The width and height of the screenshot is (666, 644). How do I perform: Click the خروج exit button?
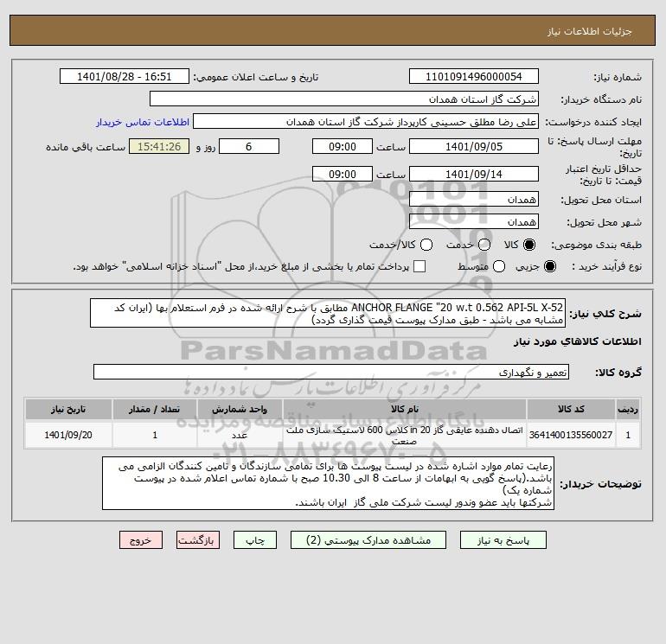[x=141, y=540]
